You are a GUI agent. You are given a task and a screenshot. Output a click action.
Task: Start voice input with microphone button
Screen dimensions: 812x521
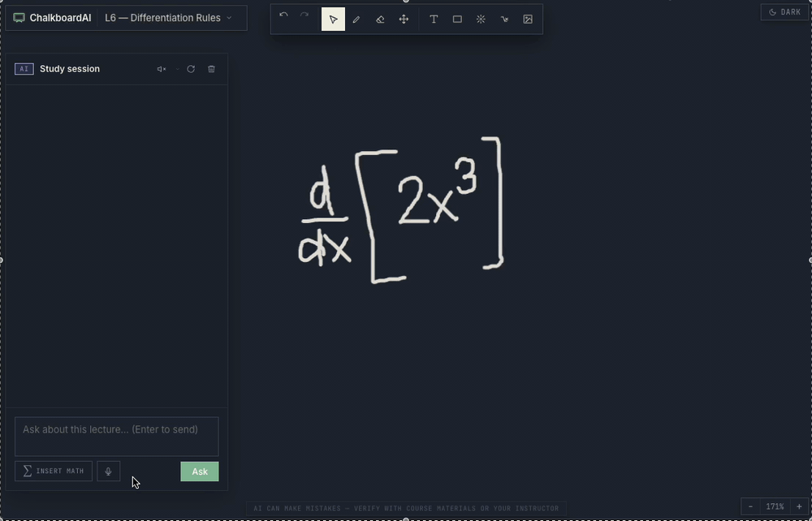(108, 471)
